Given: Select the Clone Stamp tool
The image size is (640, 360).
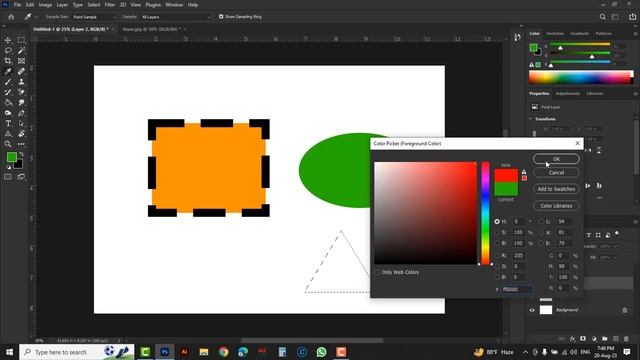Looking at the screenshot, I should (21, 82).
